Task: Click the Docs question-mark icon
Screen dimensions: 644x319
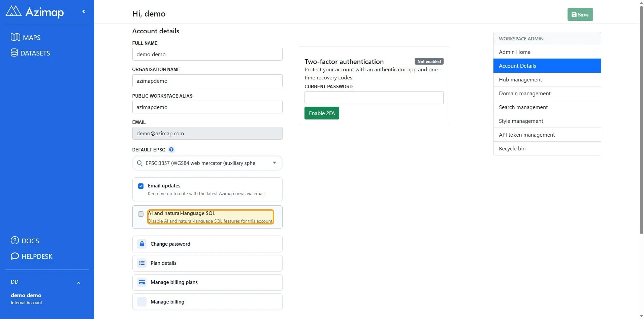Action: (x=15, y=240)
